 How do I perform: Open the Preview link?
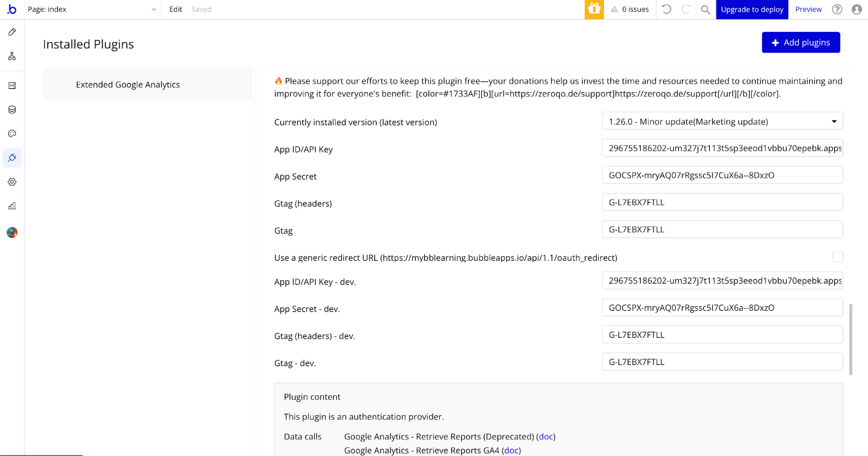pyautogui.click(x=808, y=9)
